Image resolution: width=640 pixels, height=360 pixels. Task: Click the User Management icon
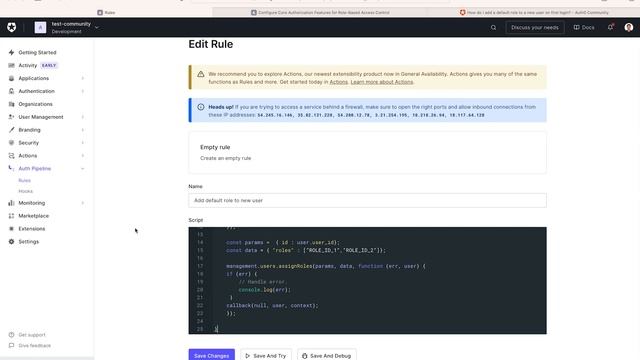(11, 117)
